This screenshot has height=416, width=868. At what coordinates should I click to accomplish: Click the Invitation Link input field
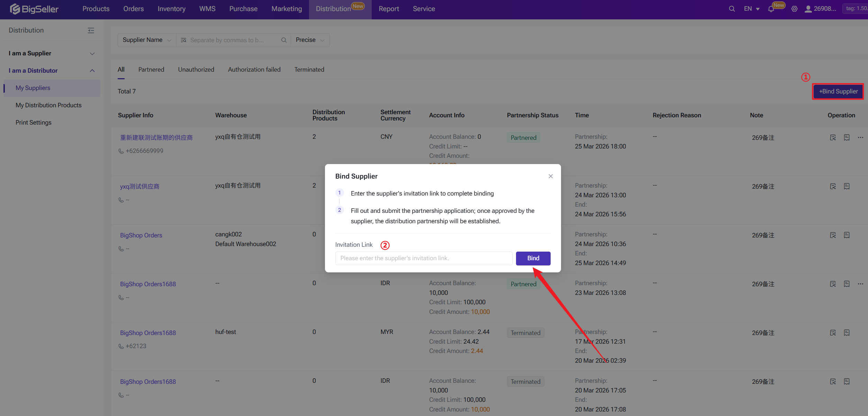pos(423,258)
